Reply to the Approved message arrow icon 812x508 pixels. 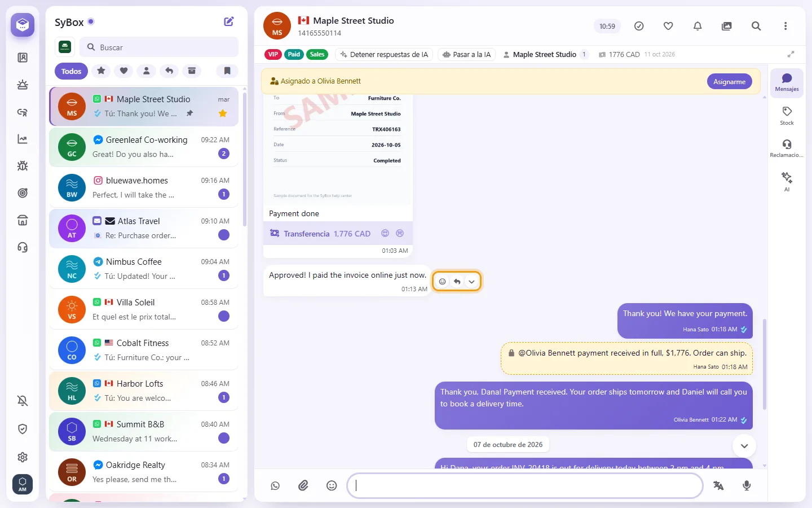pos(457,282)
